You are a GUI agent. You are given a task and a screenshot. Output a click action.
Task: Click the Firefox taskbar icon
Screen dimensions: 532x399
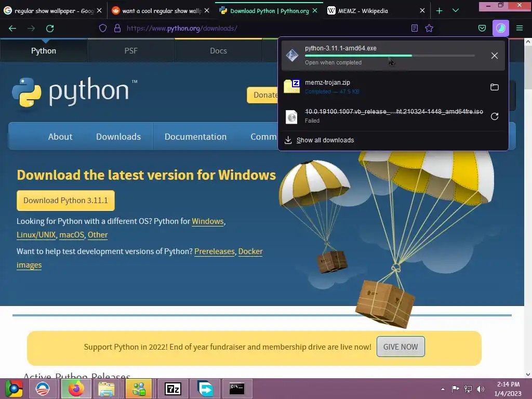point(76,389)
